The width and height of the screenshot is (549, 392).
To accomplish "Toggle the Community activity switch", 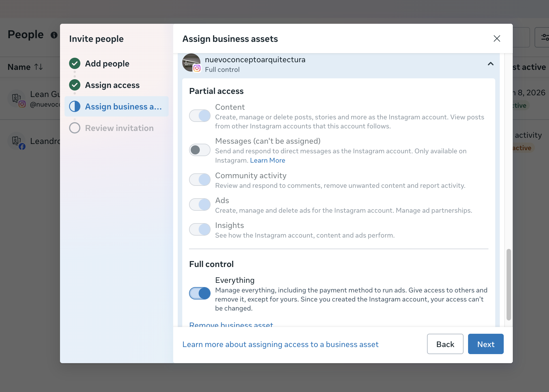I will [x=200, y=180].
